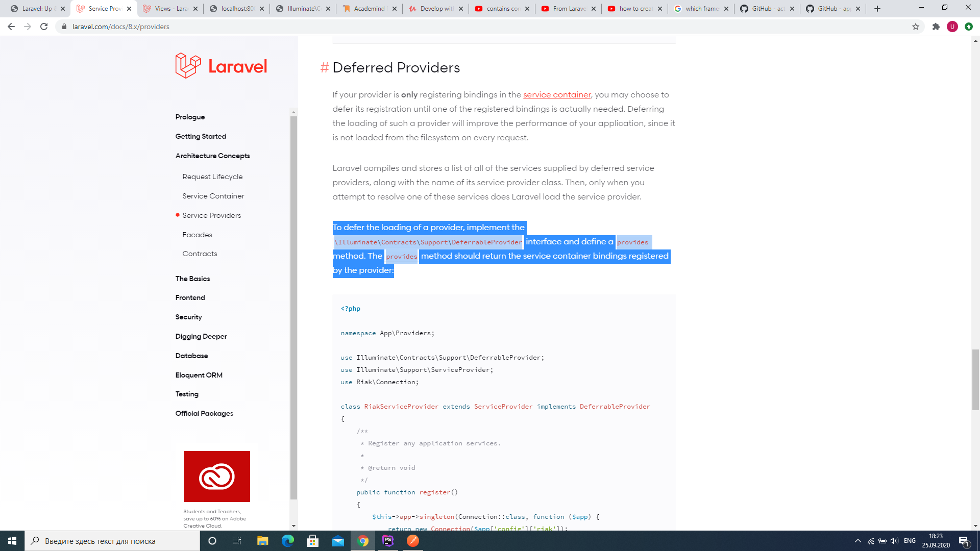Expand the Eloquent ORM sidebar section

tap(199, 375)
